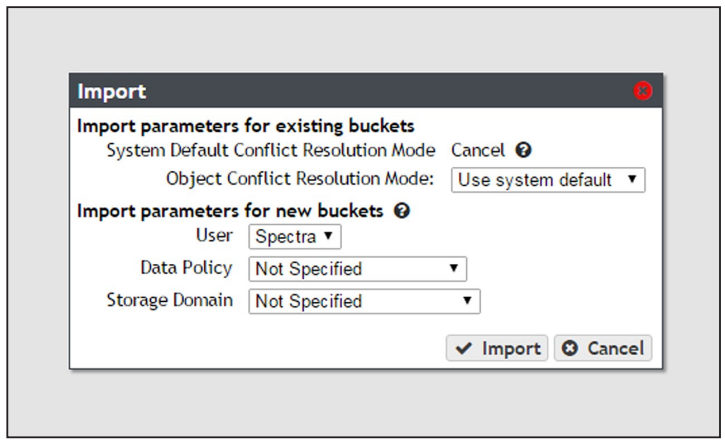Click the circled X icon on Cancel button
This screenshot has width=725, height=445.
570,348
